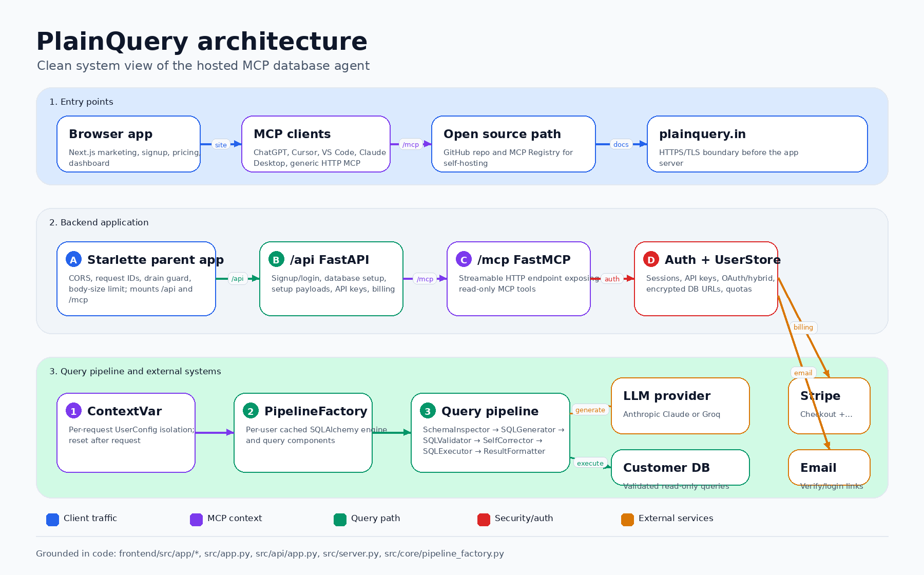Click the orange 'billing' arrow label
Image resolution: width=924 pixels, height=575 pixels.
803,327
